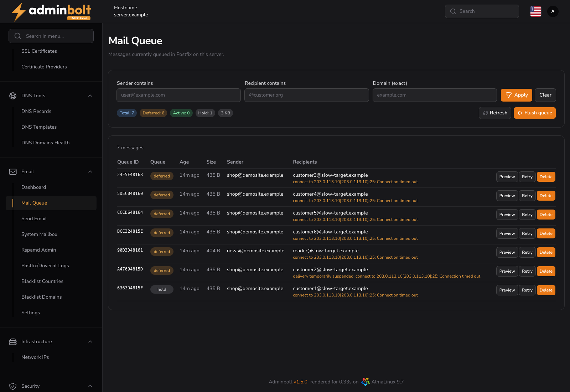Collapse the Email section chevron

tap(90, 172)
